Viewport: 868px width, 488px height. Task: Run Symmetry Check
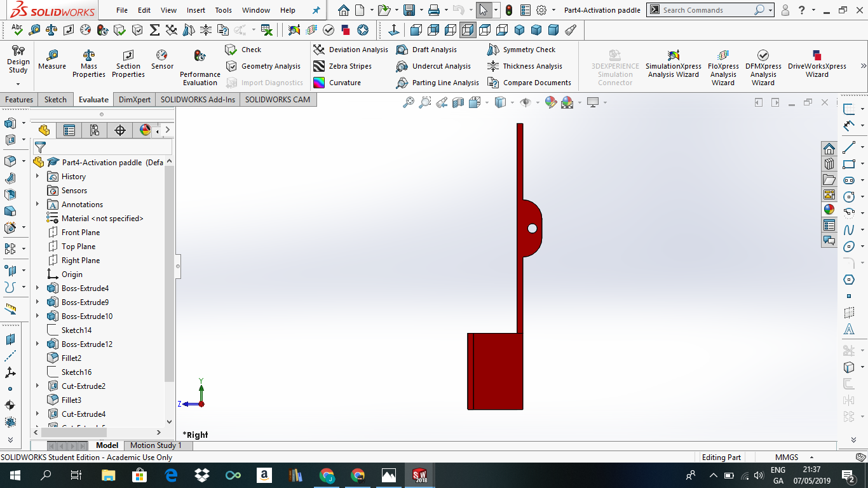[522, 50]
